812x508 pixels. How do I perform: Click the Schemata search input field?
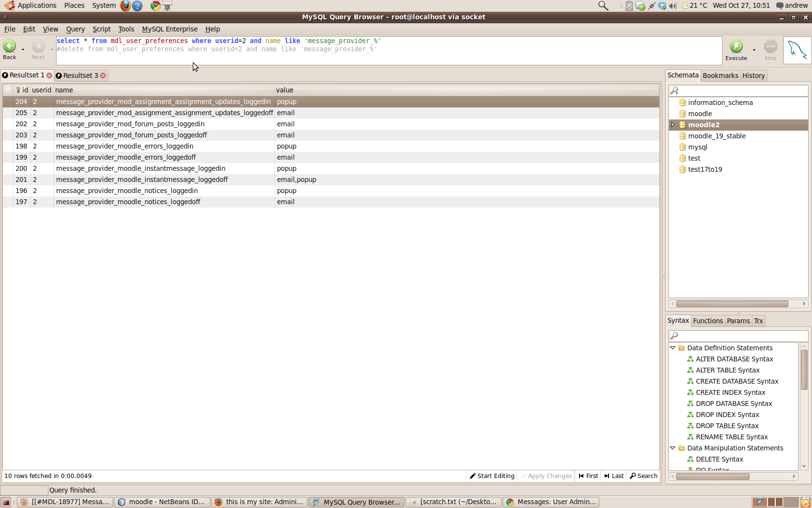738,90
